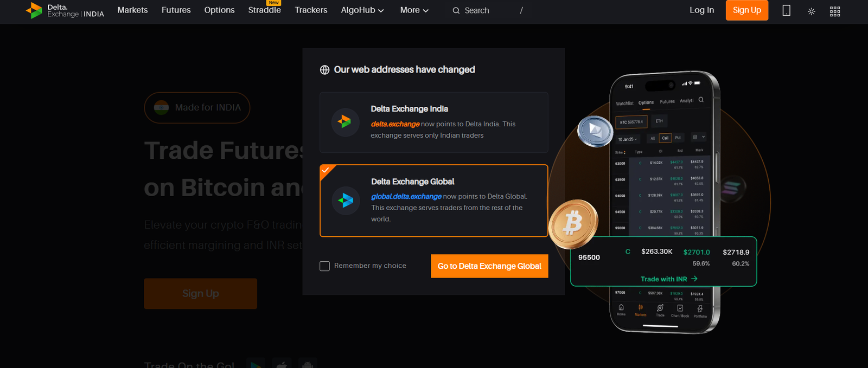The width and height of the screenshot is (868, 368).
Task: Select the Delta Exchange Global option card
Action: point(433,201)
